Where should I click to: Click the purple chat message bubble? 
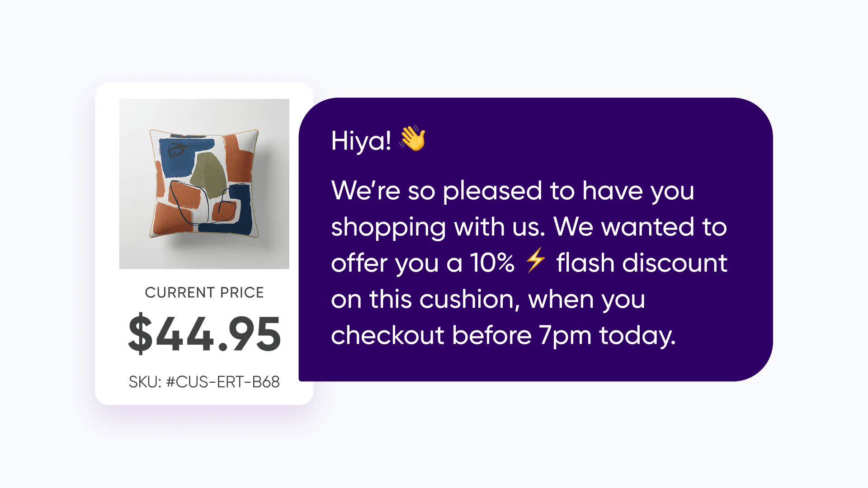(536, 239)
